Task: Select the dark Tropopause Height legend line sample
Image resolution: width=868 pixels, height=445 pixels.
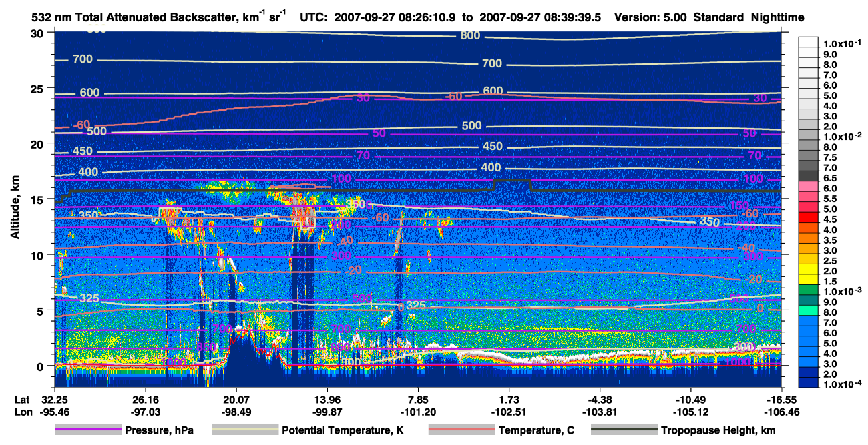Action: (x=624, y=430)
